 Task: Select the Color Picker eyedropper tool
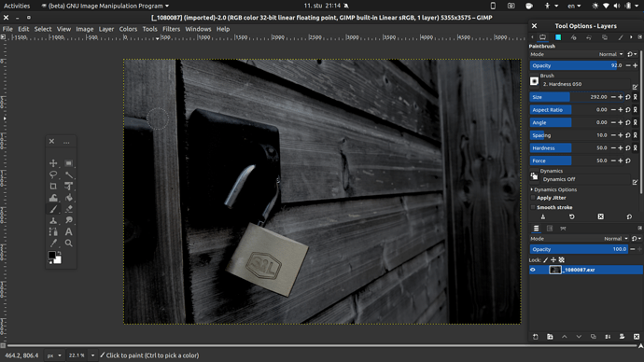(53, 243)
